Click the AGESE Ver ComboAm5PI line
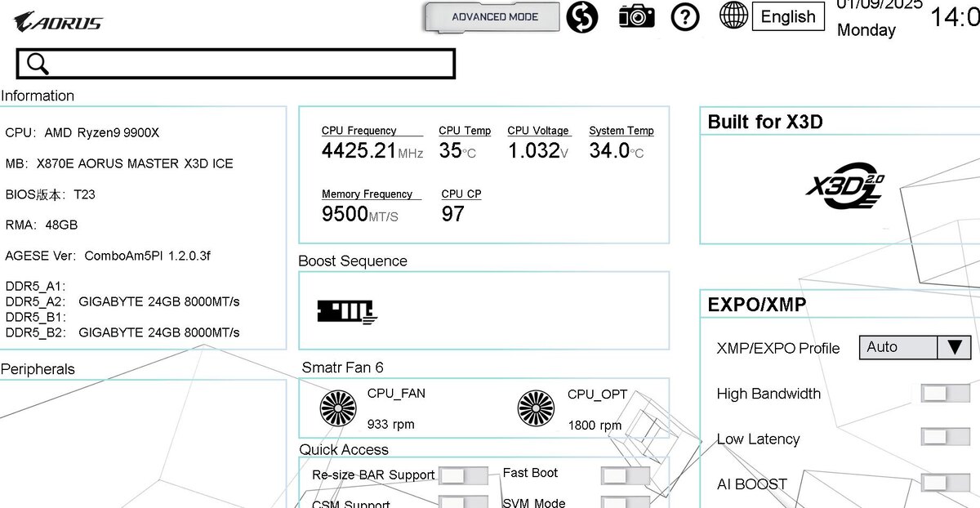The width and height of the screenshot is (980, 508). [108, 256]
